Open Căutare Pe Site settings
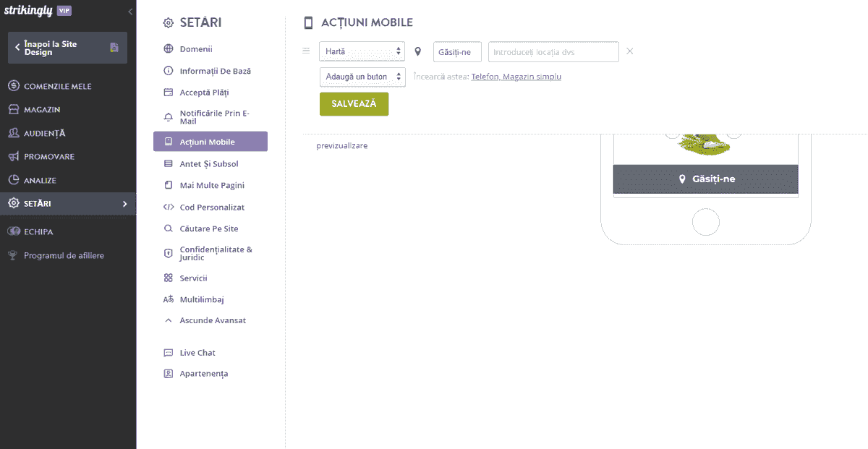Viewport: 868px width, 449px height. point(210,228)
